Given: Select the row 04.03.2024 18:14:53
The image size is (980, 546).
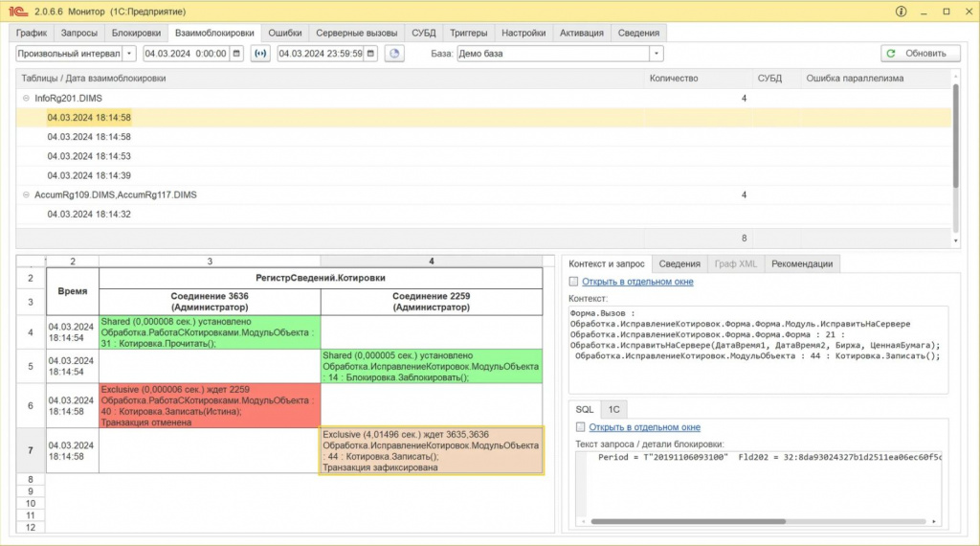Looking at the screenshot, I should point(483,156).
